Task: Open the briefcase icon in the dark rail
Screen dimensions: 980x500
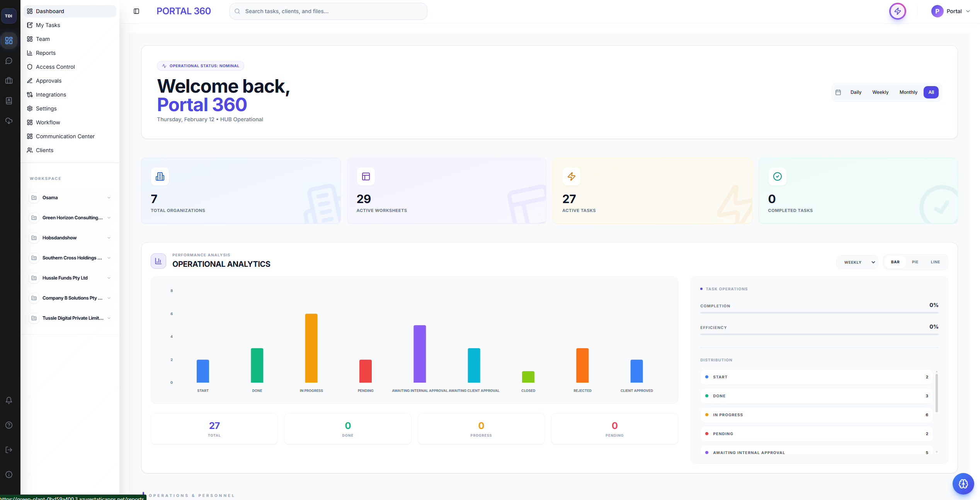Action: click(9, 81)
